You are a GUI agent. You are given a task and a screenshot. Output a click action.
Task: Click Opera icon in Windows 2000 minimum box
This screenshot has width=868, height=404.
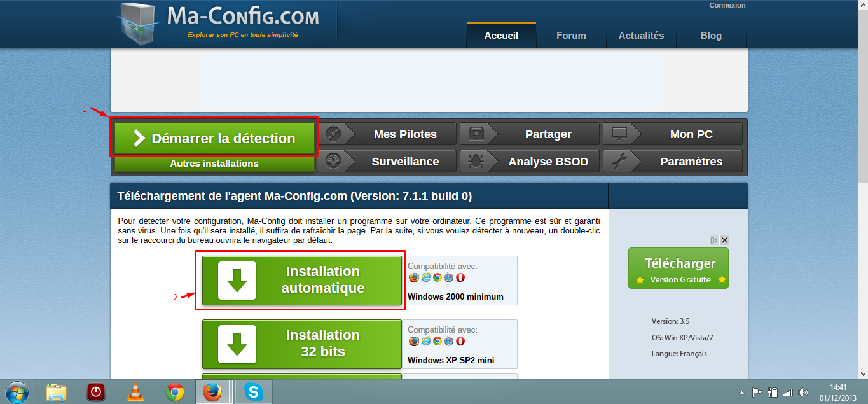coord(460,277)
